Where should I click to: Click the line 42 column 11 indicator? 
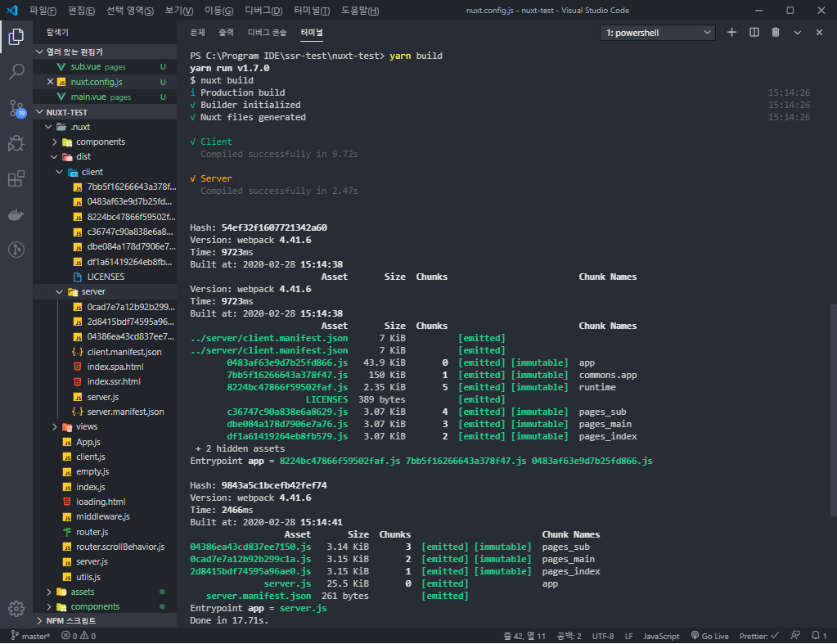524,636
